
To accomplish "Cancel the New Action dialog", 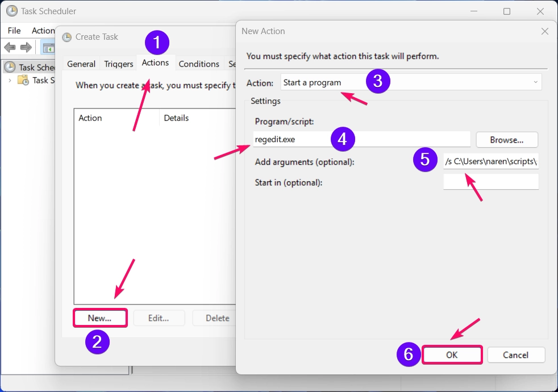I will tap(515, 355).
